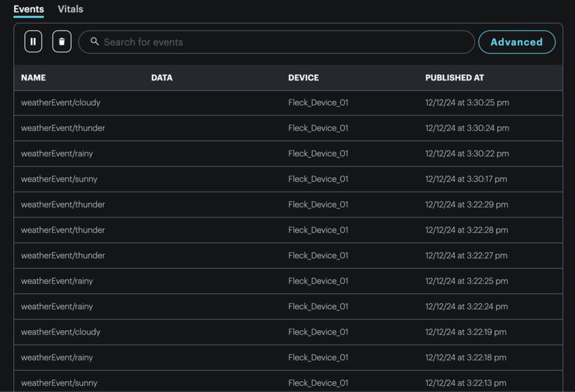Screen dimensions: 575x392
Task: Click timestamp 12/12/24 at 3:22:18 pm
Action: (x=466, y=358)
